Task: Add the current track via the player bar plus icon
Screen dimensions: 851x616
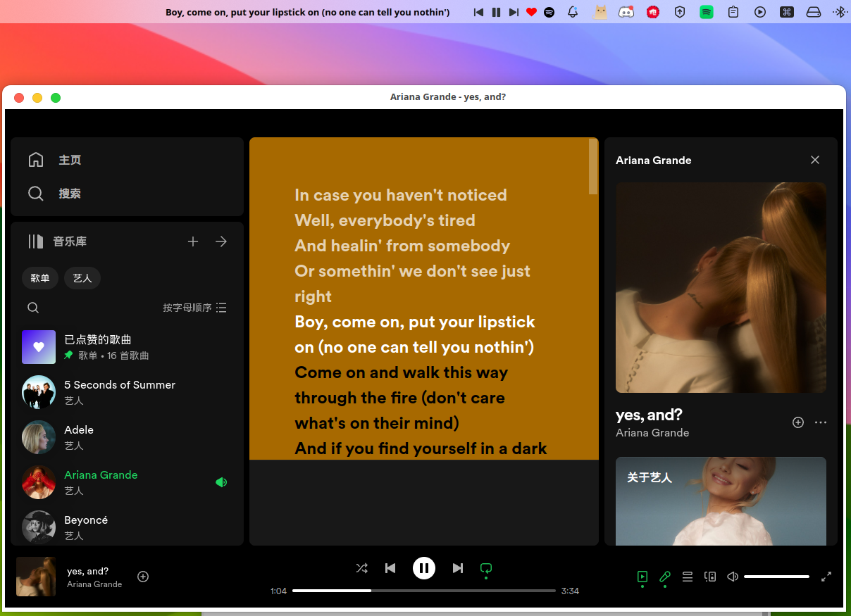Action: tap(143, 577)
